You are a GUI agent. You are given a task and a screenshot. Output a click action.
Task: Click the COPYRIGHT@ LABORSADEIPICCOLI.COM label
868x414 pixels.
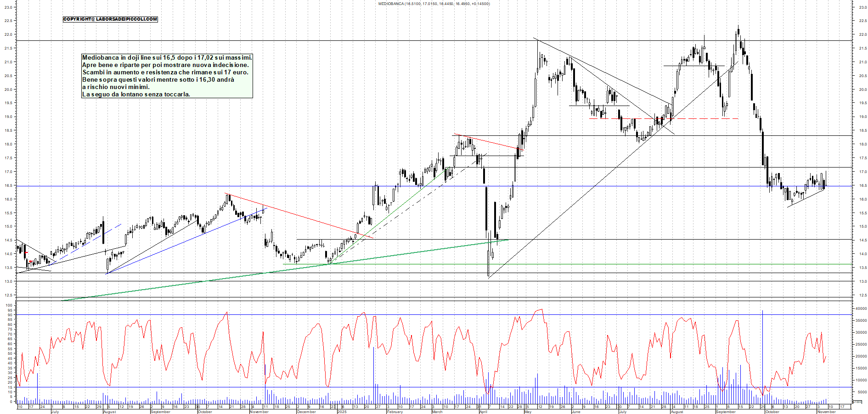109,19
